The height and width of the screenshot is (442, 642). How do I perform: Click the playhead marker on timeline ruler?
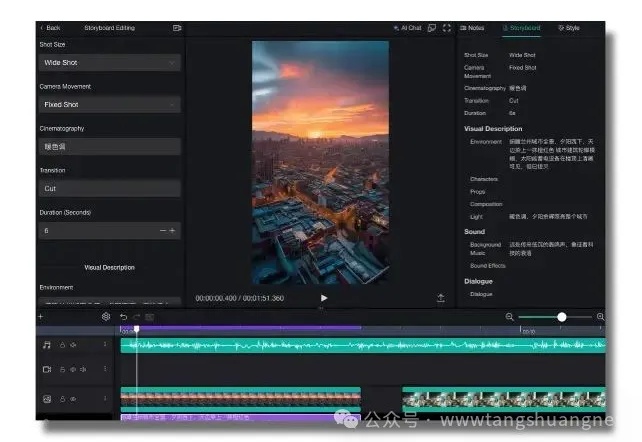pyautogui.click(x=137, y=329)
